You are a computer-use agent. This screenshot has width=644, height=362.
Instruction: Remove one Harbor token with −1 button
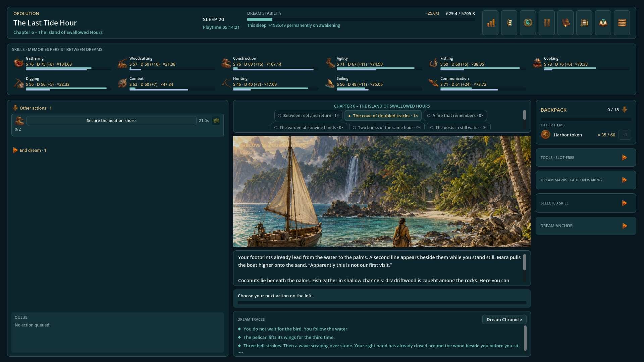coord(625,135)
